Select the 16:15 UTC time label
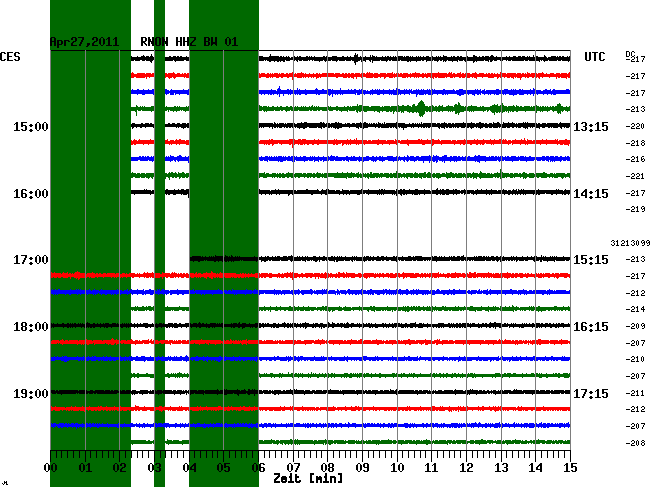This screenshot has width=650, height=494. pyautogui.click(x=591, y=327)
